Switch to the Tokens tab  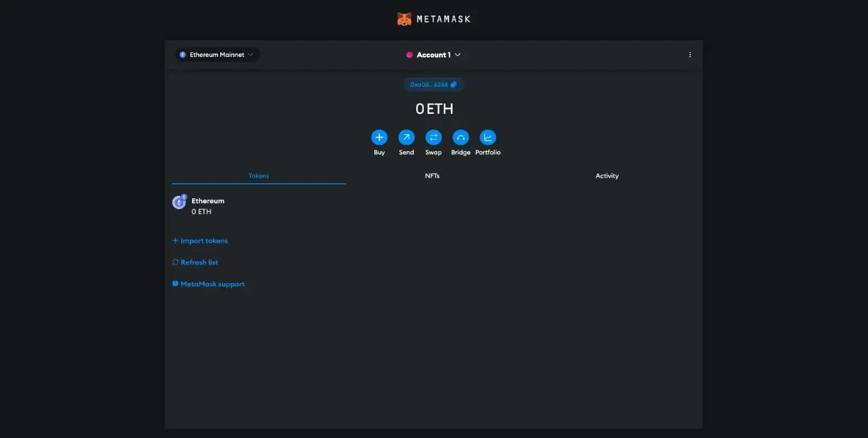pos(259,176)
